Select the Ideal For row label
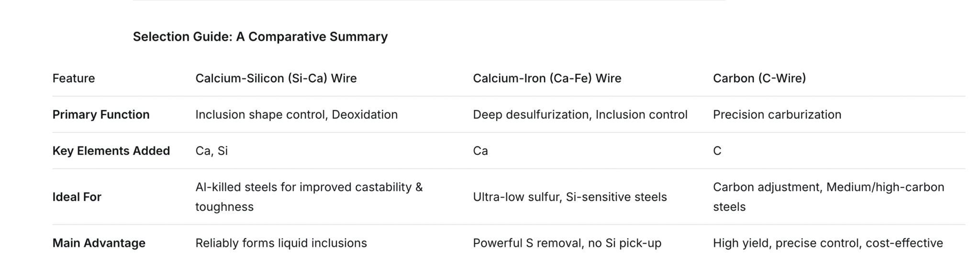980x253 pixels. pos(77,197)
